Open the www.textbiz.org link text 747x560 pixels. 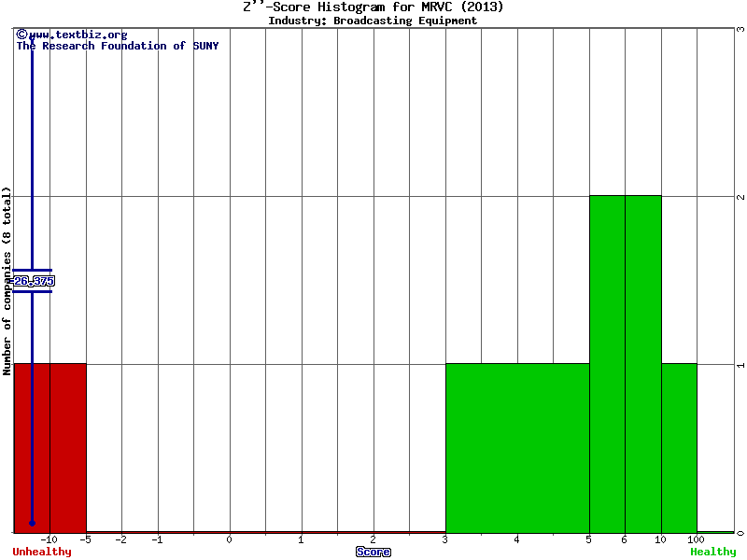tap(78, 35)
